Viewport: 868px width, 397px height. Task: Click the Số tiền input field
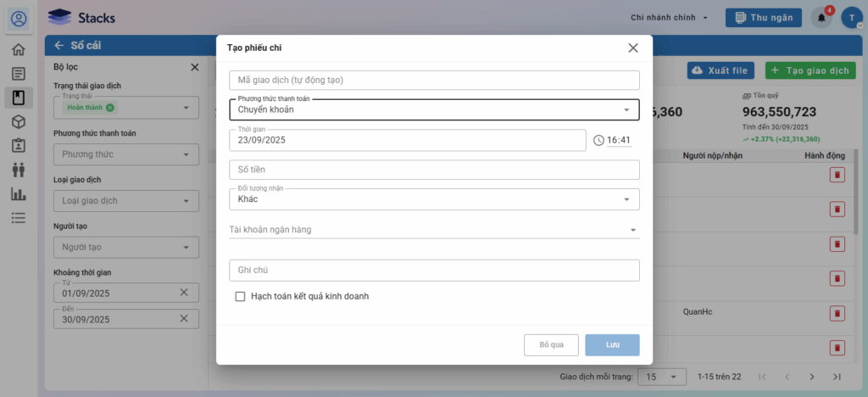pos(434,170)
